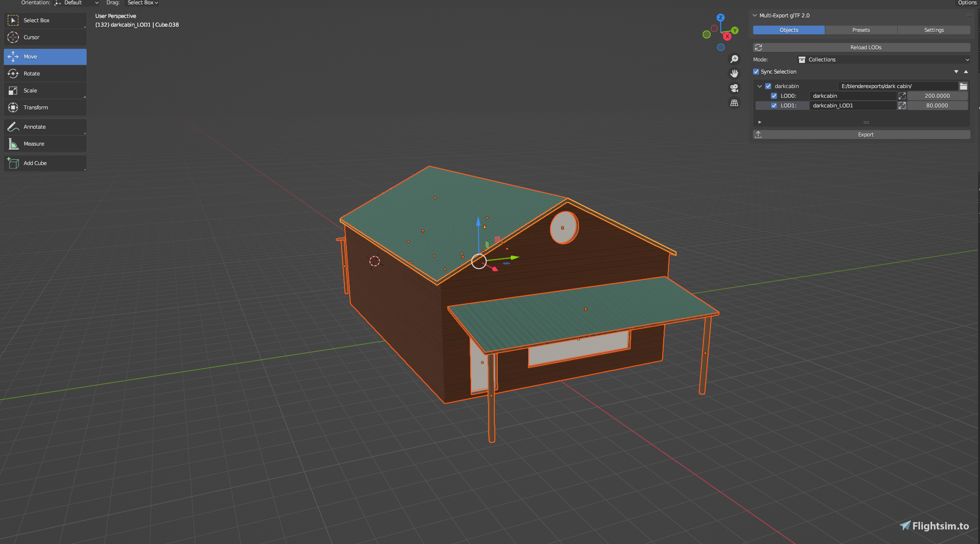Toggle the LOD0 checkbox
This screenshot has width=980, height=544.
[x=774, y=96]
